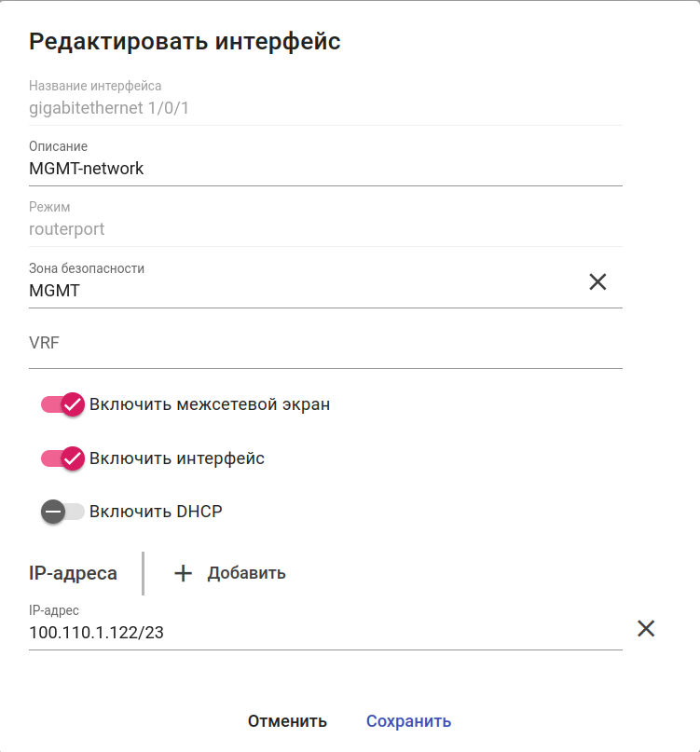This screenshot has height=752, width=700.
Task: Click the Включить DHCP label text
Action: point(156,512)
